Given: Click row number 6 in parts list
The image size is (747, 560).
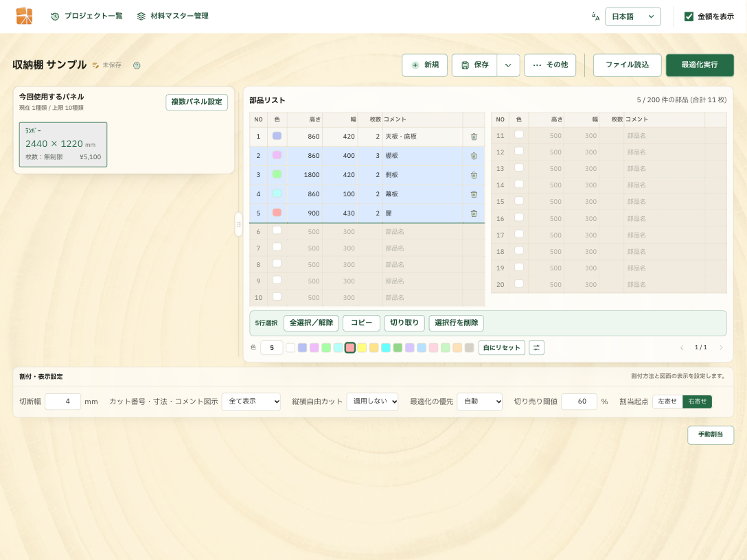Looking at the screenshot, I should point(258,232).
